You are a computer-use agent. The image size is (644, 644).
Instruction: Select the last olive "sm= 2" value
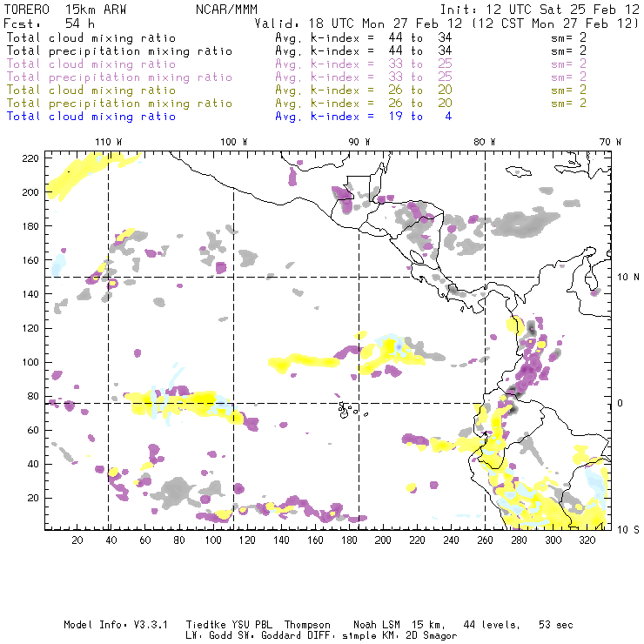569,103
